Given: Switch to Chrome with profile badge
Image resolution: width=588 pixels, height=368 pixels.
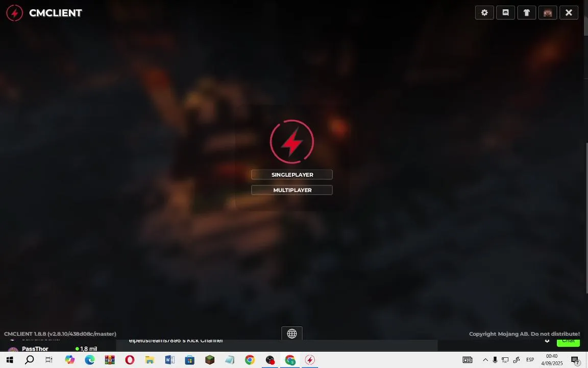Looking at the screenshot, I should point(290,360).
